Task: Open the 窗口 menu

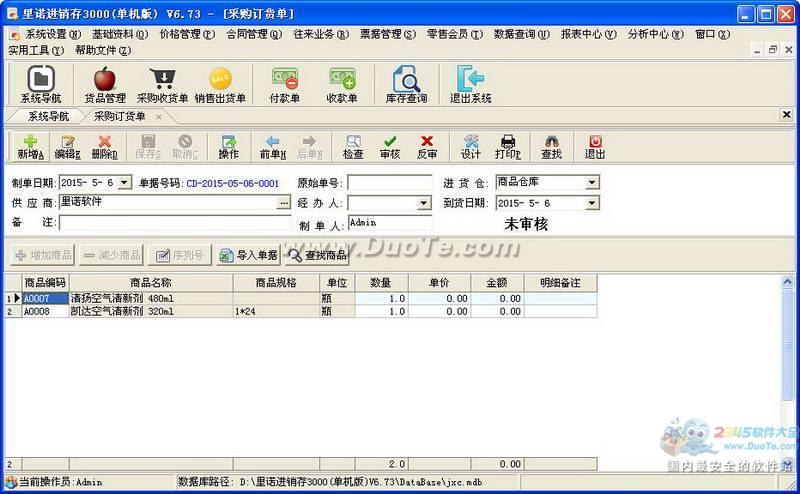Action: point(712,34)
